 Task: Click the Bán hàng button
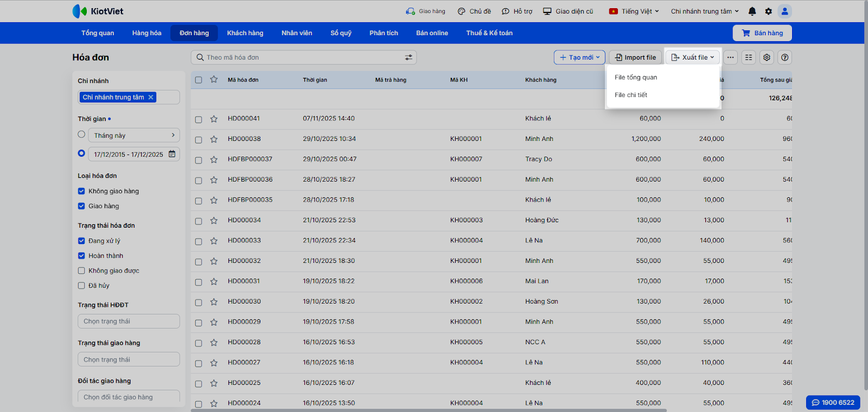(762, 33)
